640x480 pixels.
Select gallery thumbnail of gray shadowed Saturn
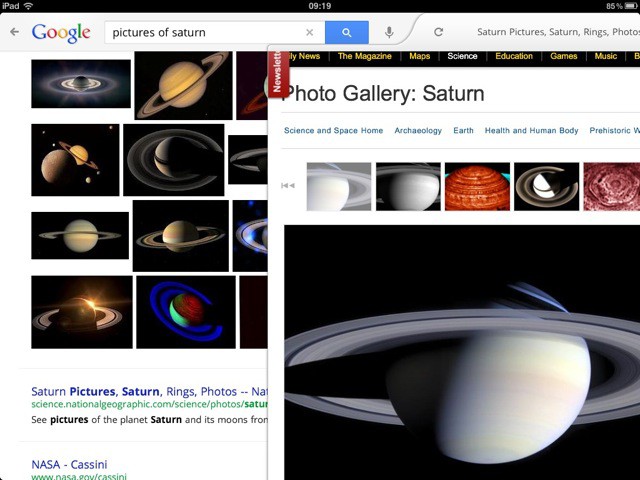408,187
